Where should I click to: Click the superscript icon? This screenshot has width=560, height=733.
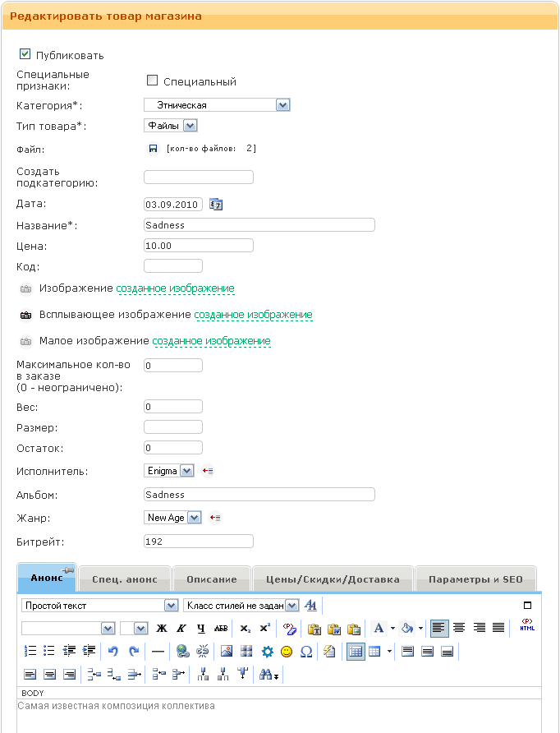pos(264,629)
